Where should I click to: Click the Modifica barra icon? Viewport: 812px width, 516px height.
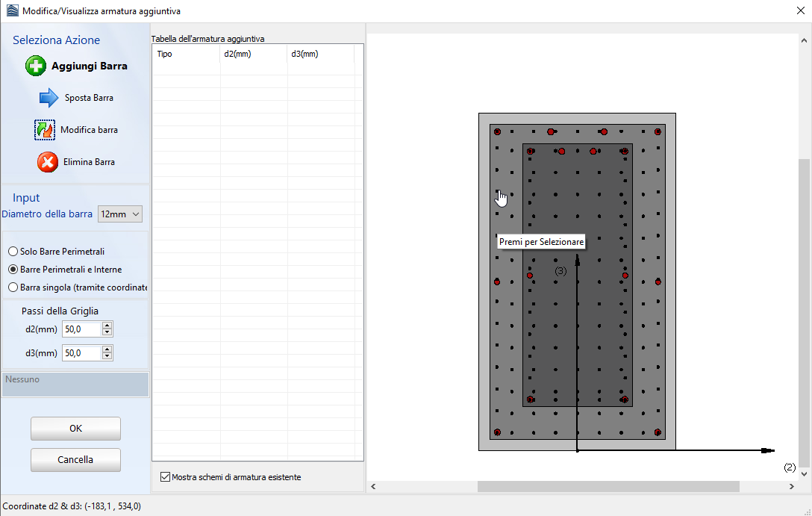coord(45,130)
